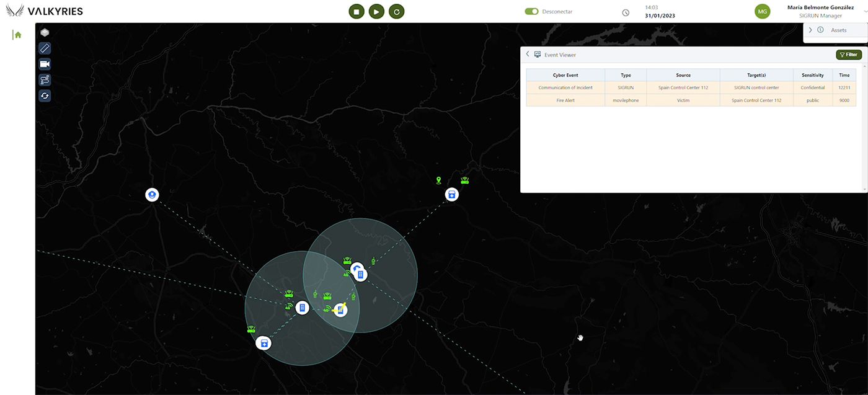
Task: Stop the simulation playback
Action: tap(356, 11)
